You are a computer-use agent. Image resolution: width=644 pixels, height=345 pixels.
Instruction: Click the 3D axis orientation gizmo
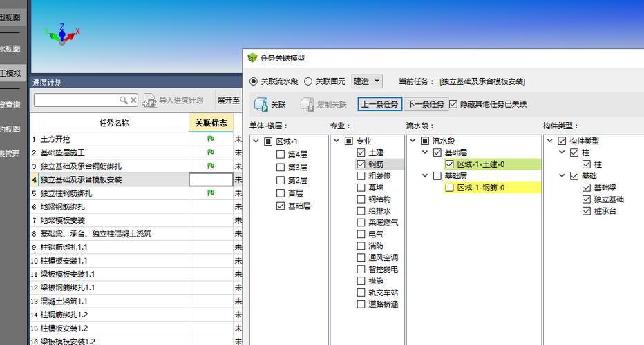(x=62, y=34)
